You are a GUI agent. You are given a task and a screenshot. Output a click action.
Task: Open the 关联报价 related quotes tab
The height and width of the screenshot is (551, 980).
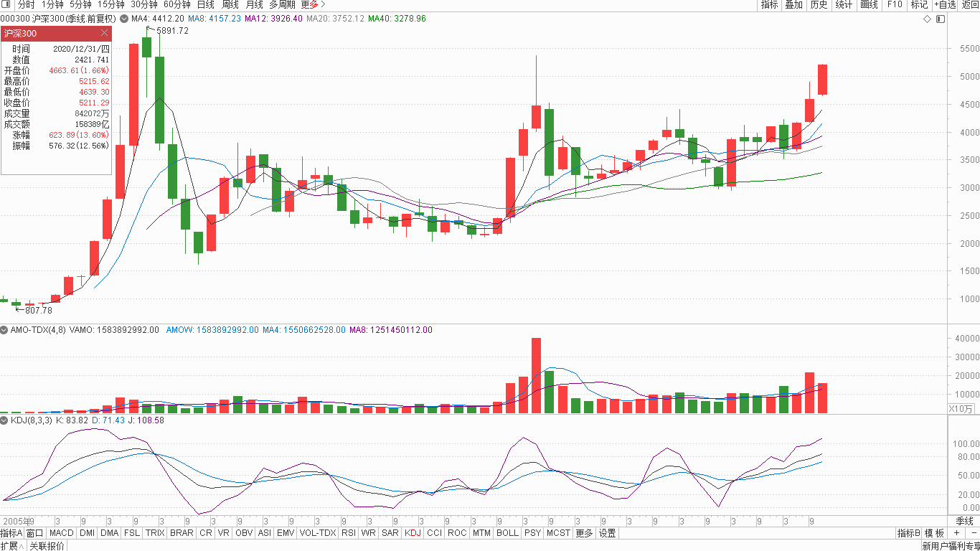pyautogui.click(x=47, y=546)
